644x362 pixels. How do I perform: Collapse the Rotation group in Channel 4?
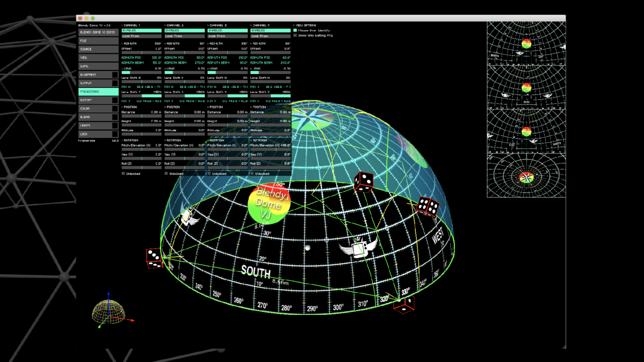click(259, 140)
